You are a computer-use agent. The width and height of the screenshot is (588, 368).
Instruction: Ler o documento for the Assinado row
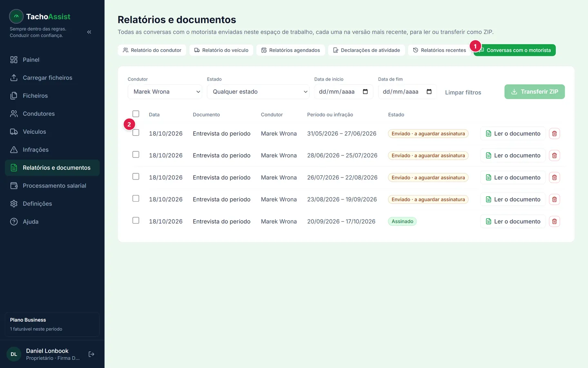(513, 222)
